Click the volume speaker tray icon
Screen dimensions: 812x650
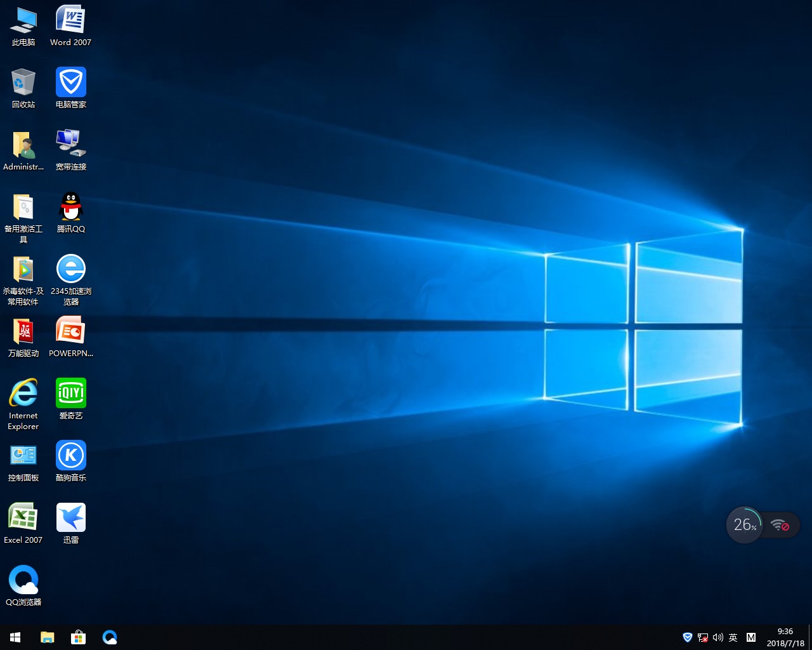[x=718, y=637]
